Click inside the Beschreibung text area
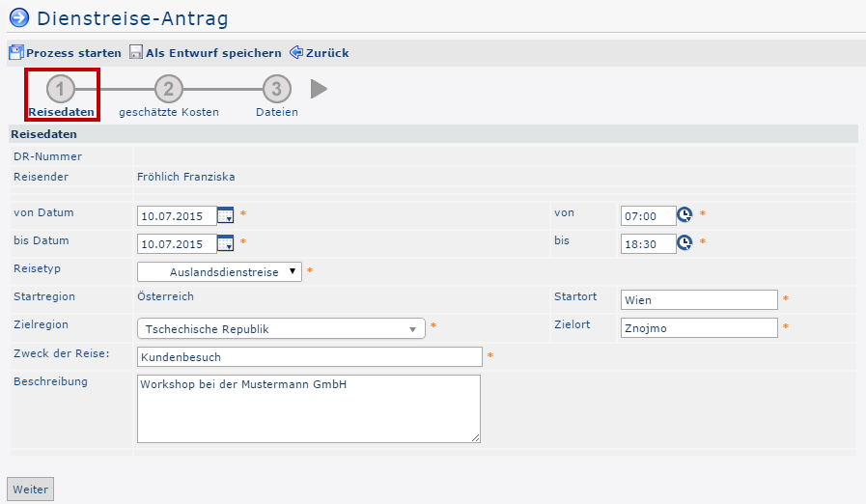 (309, 408)
